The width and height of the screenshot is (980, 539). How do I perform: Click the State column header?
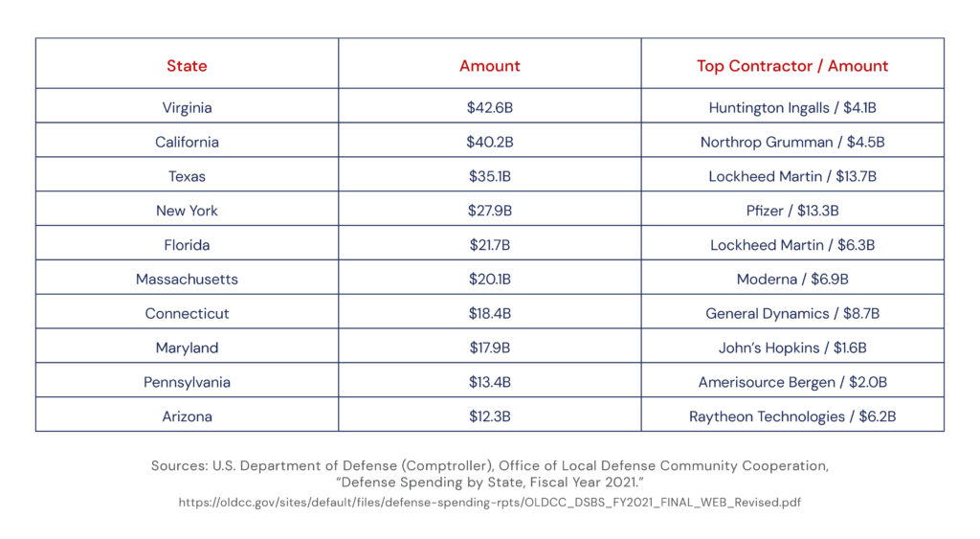point(187,66)
